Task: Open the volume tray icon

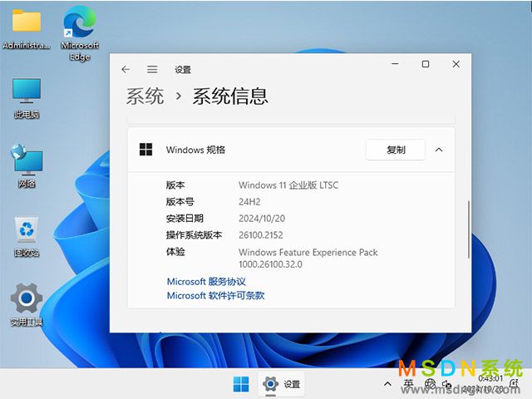Action: tap(446, 385)
